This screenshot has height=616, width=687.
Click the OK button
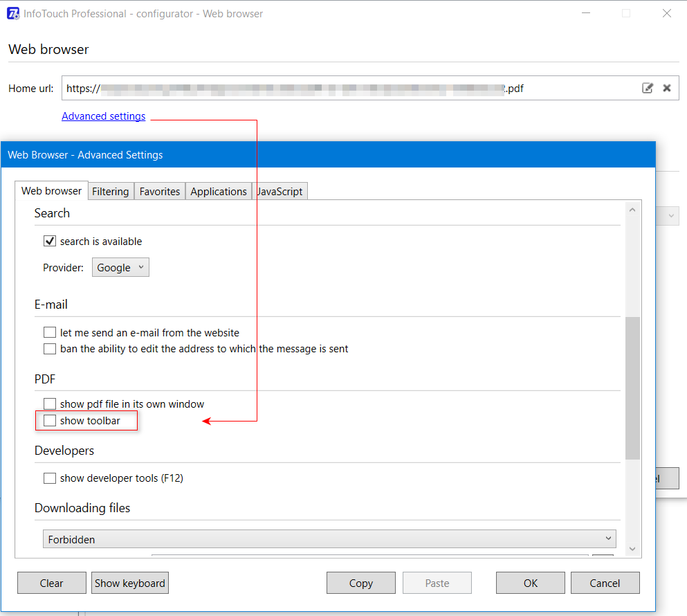point(531,583)
